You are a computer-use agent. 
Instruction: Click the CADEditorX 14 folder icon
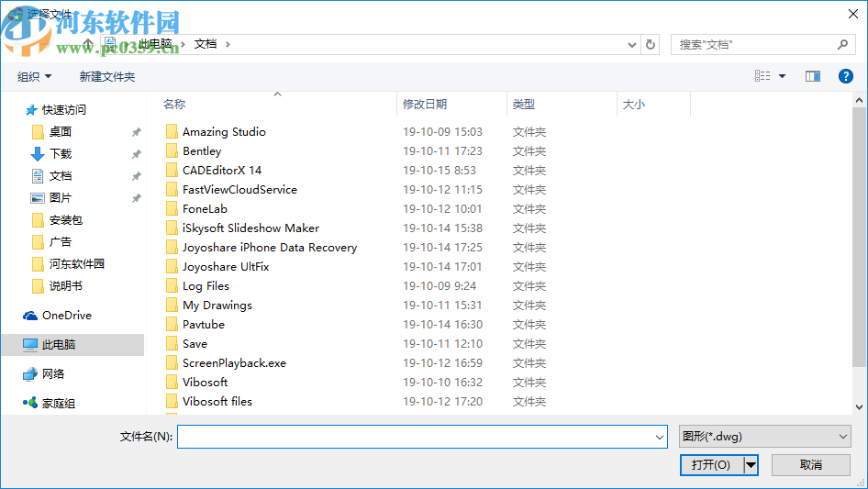pyautogui.click(x=172, y=170)
